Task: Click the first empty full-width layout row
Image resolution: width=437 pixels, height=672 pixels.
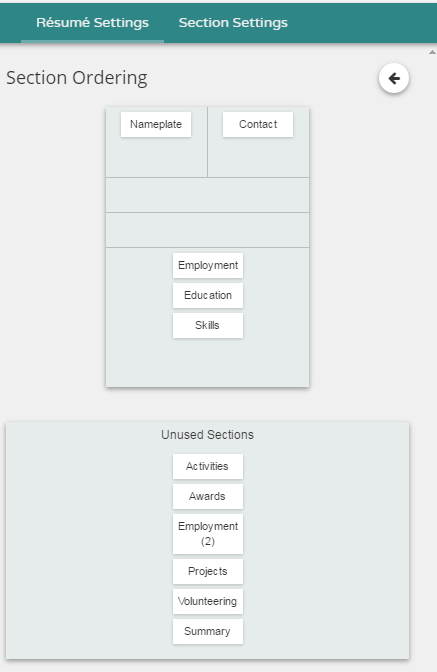Action: [x=207, y=195]
